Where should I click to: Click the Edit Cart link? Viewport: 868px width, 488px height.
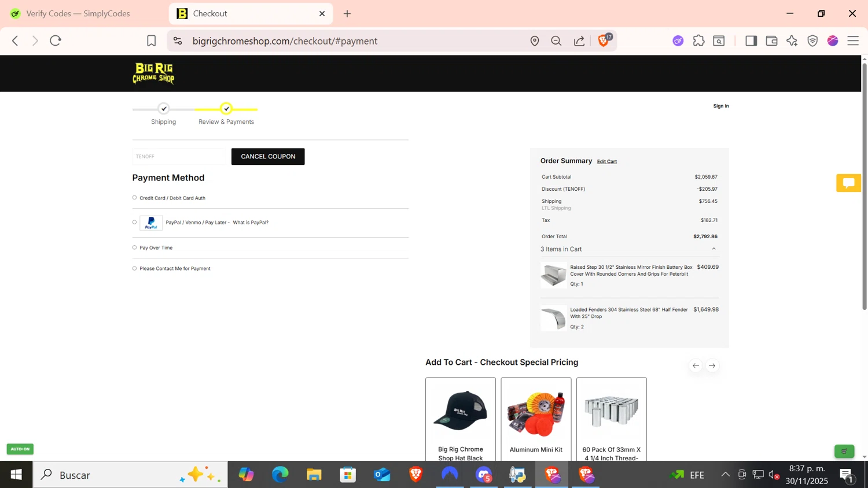coord(607,162)
